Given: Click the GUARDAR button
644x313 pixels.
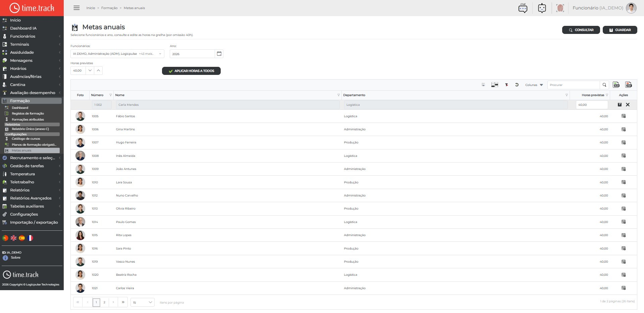Looking at the screenshot, I should click(620, 30).
